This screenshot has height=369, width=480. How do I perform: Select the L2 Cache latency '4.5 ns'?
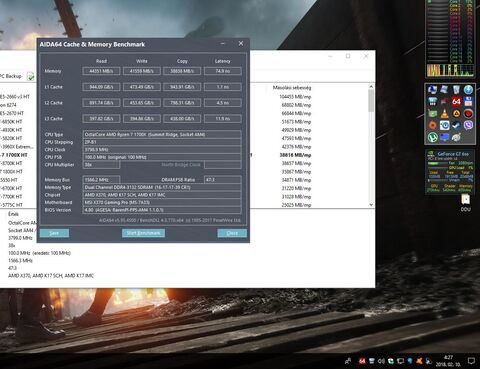point(223,103)
